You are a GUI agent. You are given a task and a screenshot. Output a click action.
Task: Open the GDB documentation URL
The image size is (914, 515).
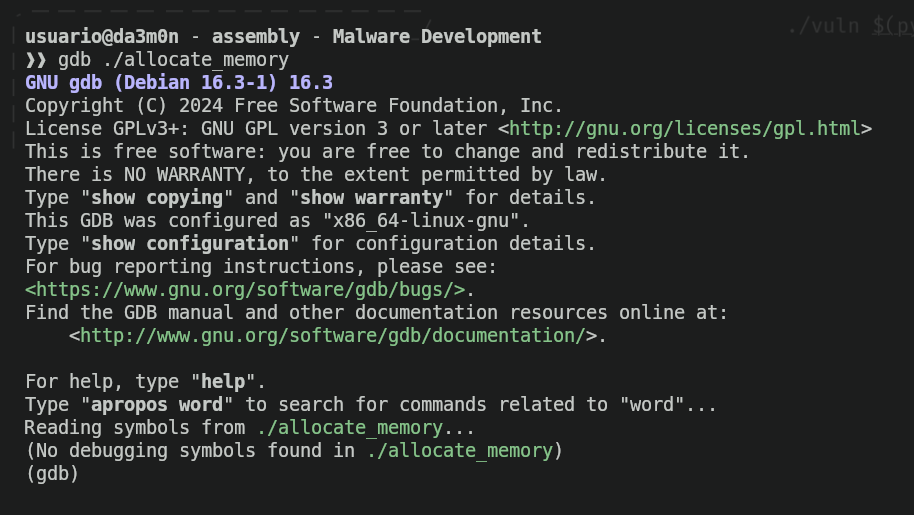332,336
